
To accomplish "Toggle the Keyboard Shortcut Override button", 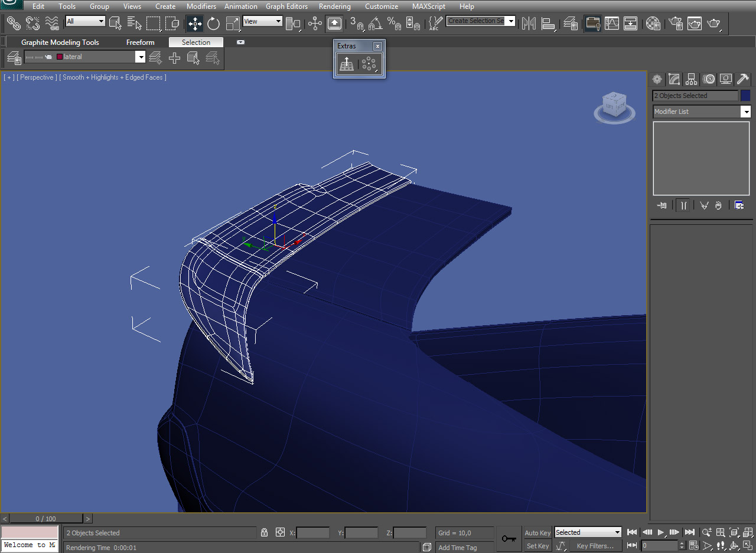I will tap(334, 24).
